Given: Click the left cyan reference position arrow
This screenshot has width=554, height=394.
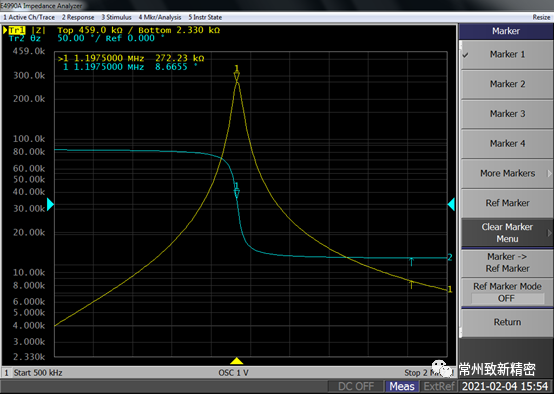Looking at the screenshot, I should tap(51, 204).
